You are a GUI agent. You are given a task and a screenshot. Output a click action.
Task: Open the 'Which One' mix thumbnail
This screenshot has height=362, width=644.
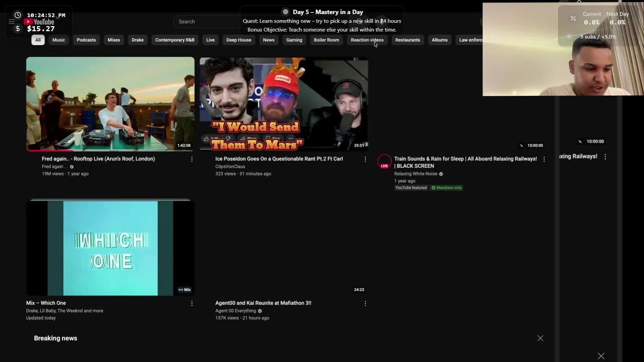(x=110, y=247)
